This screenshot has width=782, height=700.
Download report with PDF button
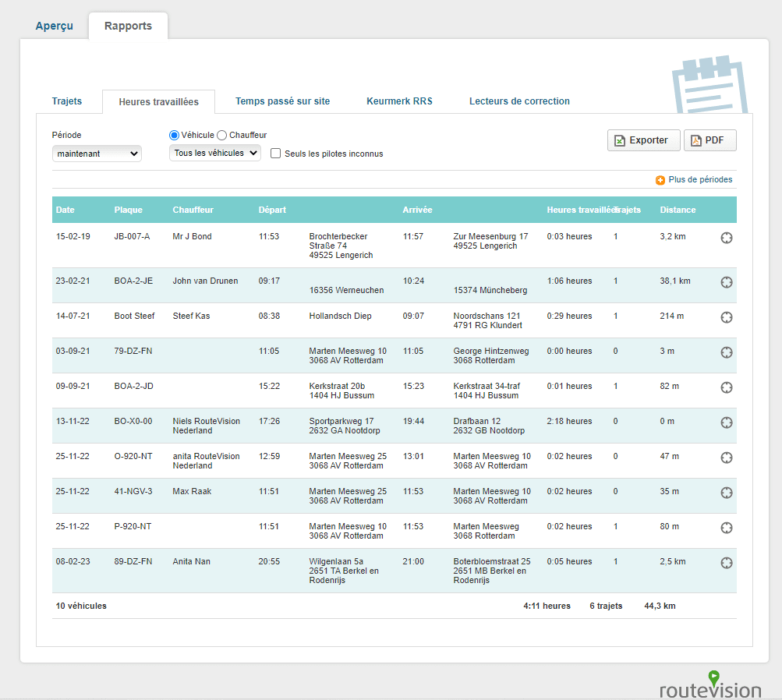point(709,140)
